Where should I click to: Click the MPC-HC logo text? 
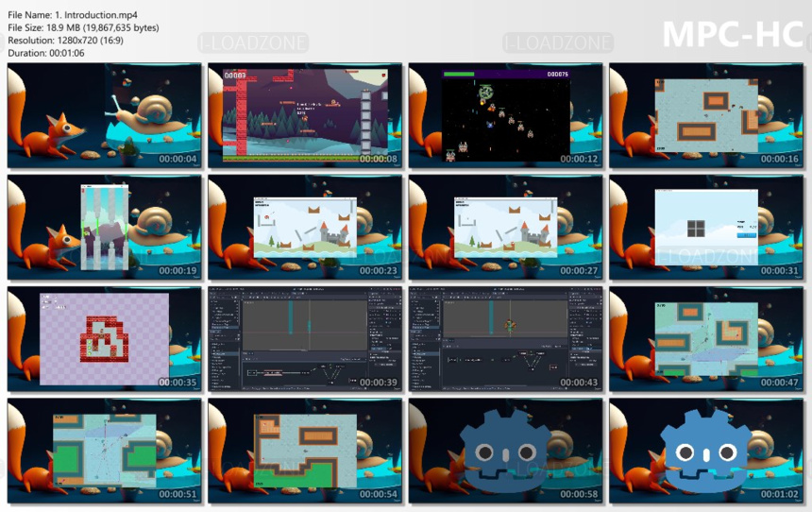click(x=733, y=34)
